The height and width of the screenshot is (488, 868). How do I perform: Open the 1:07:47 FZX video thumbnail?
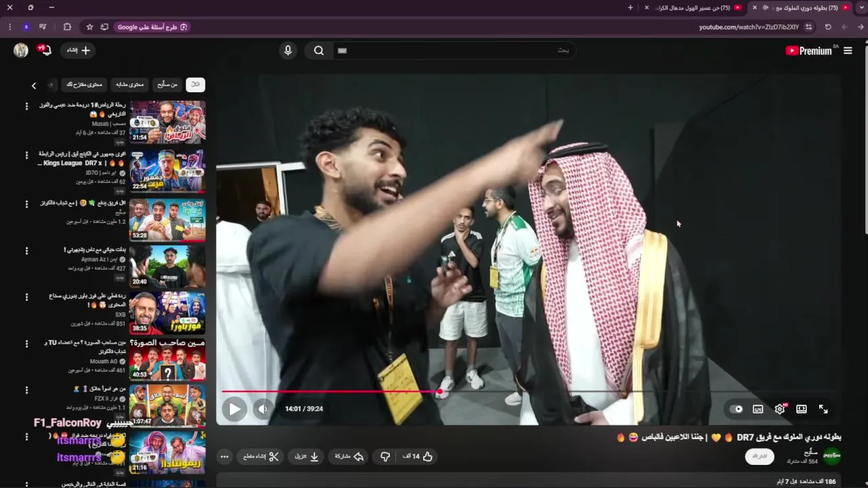point(167,405)
